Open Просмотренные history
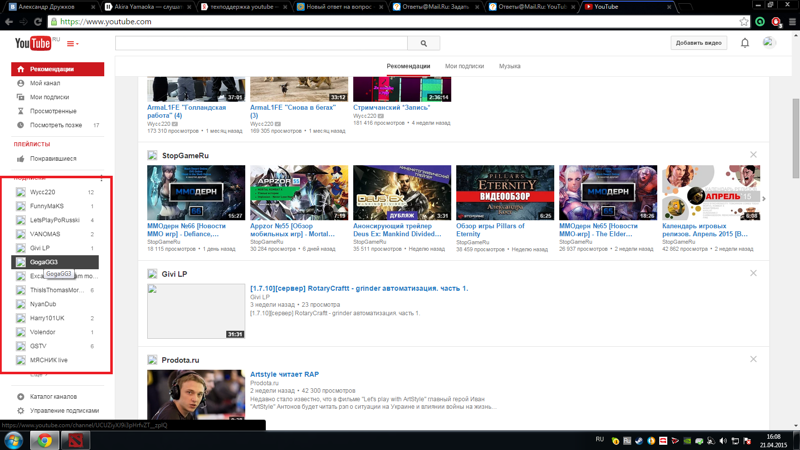The width and height of the screenshot is (800, 450). (x=53, y=111)
